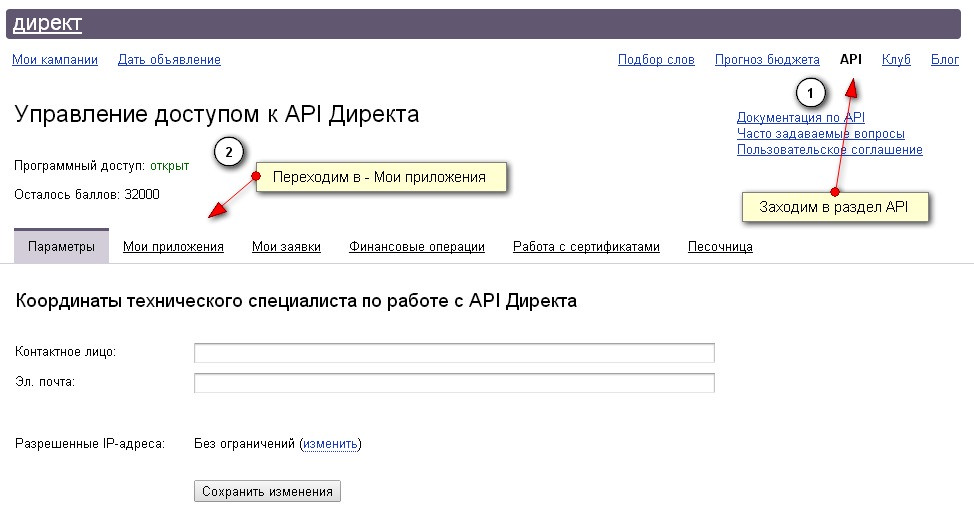Open the директ logo link
The height and width of the screenshot is (514, 974).
tap(47, 24)
